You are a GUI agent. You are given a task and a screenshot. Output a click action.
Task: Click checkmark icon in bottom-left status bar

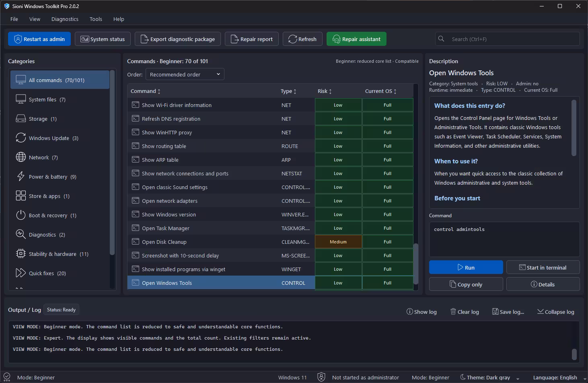coord(6,377)
